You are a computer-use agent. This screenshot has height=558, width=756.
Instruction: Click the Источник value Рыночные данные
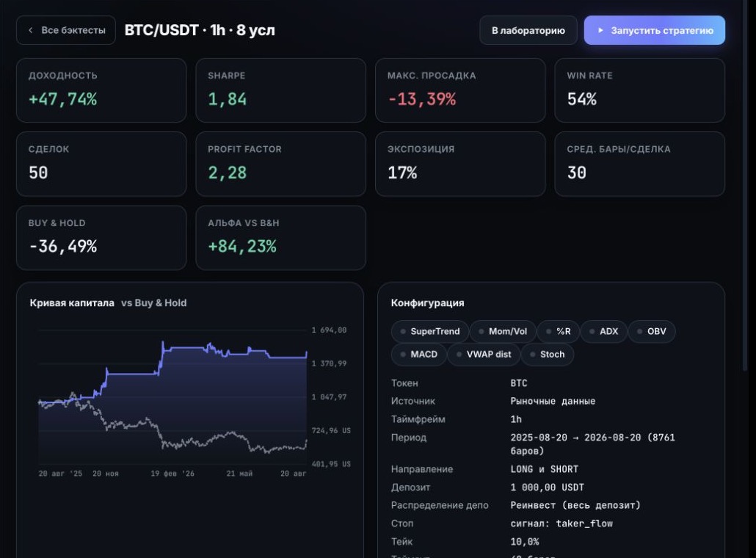point(553,401)
